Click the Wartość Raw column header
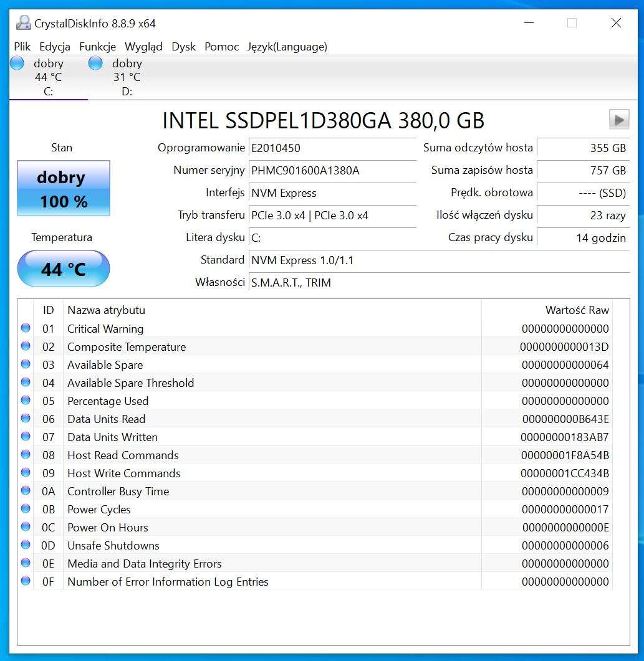Viewport: 644px width, 661px height. tap(577, 310)
